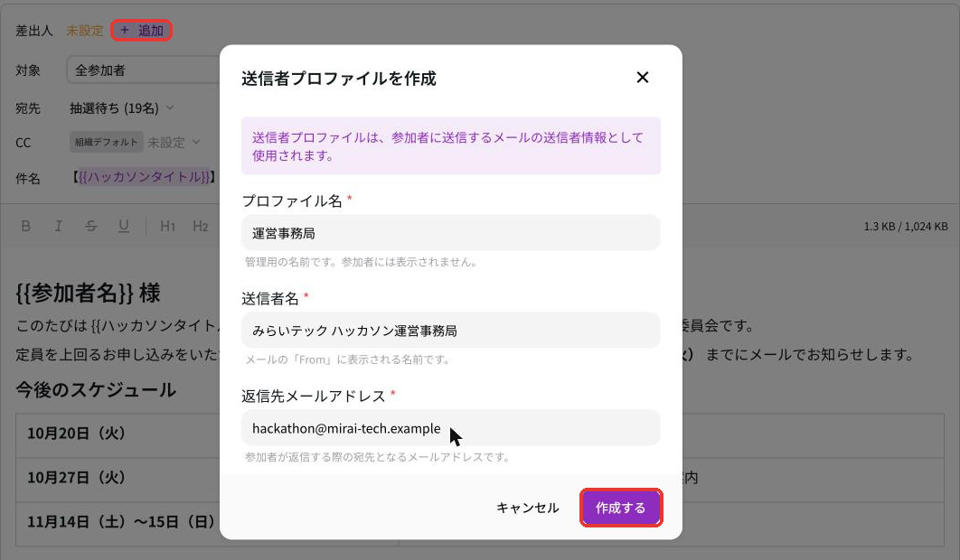Set heading level H2
Viewport: 960px width, 560px height.
point(200,227)
